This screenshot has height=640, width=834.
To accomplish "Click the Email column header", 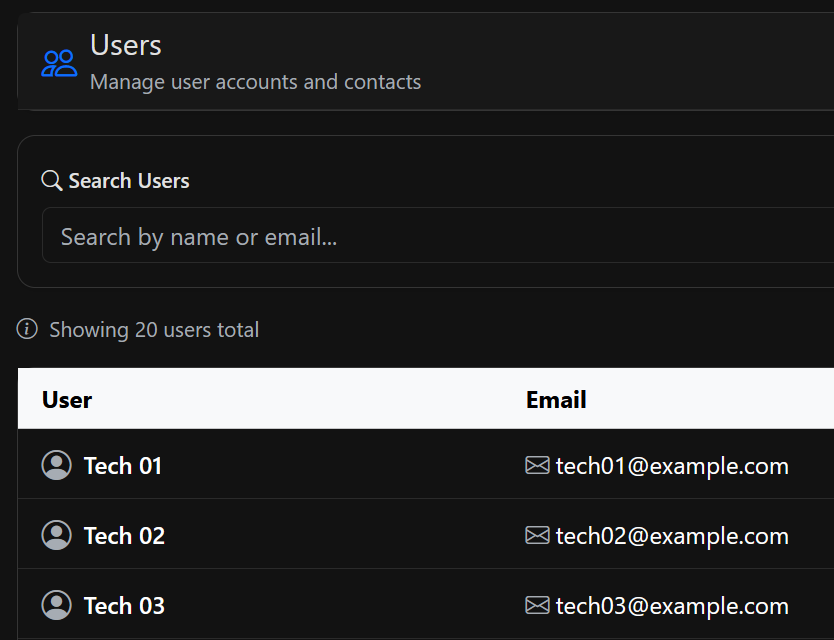I will pyautogui.click(x=556, y=400).
